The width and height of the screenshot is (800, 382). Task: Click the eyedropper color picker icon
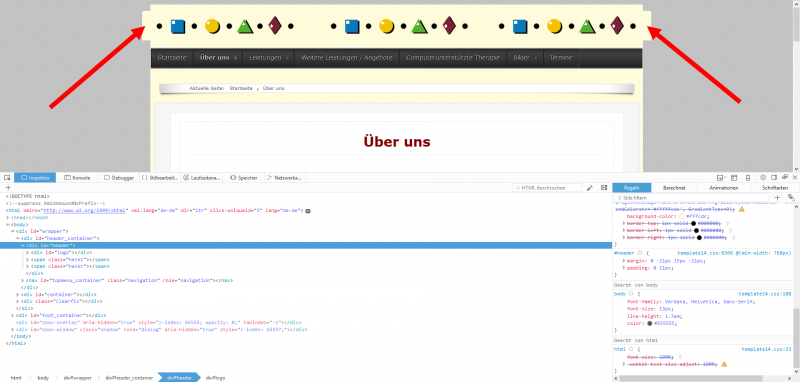click(589, 188)
